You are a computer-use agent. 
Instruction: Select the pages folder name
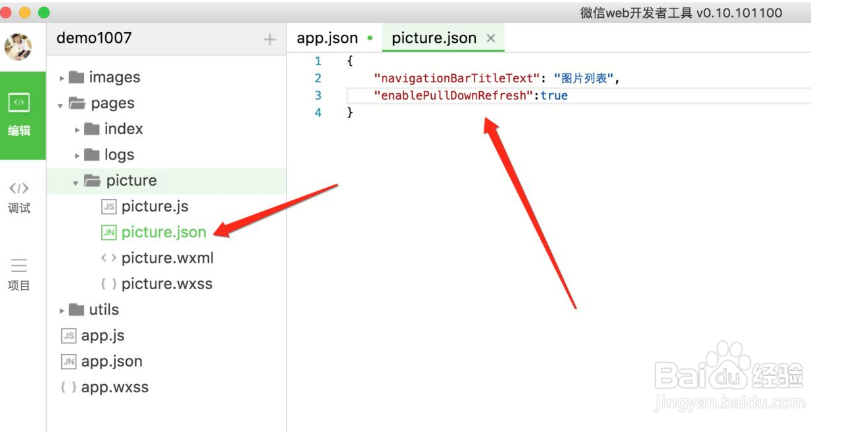[112, 103]
